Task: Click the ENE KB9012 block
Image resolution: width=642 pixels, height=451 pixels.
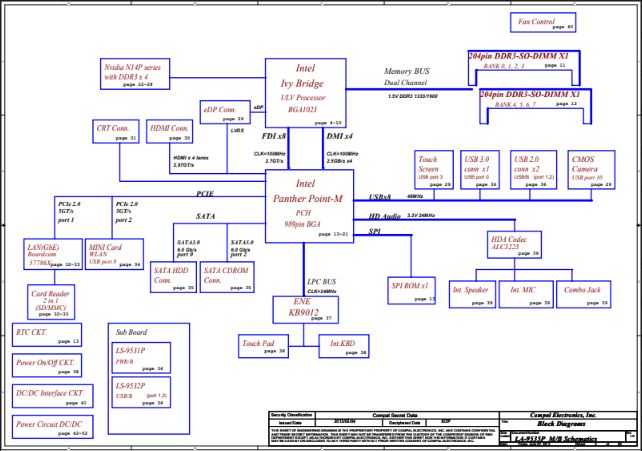Action: coord(305,310)
